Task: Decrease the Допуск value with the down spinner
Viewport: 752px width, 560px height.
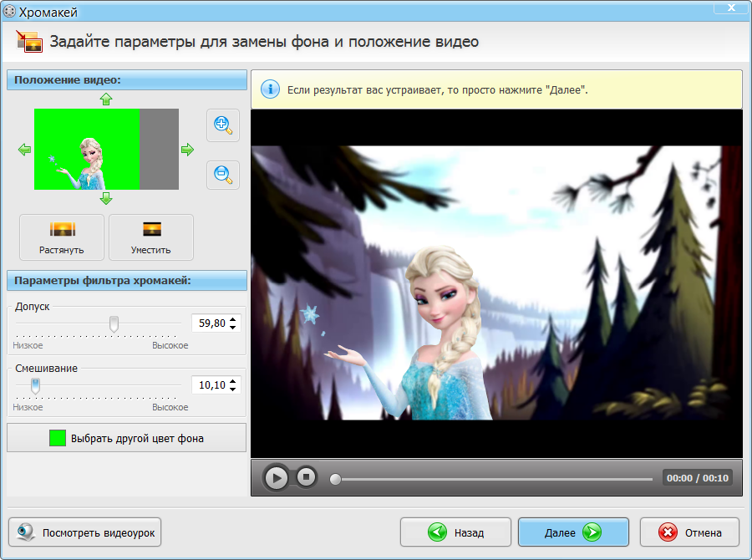Action: coord(232,328)
